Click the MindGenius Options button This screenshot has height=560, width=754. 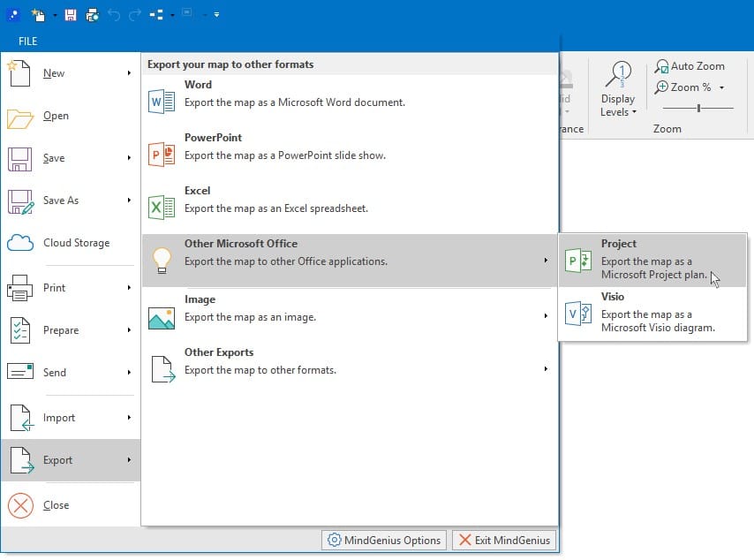pyautogui.click(x=384, y=541)
